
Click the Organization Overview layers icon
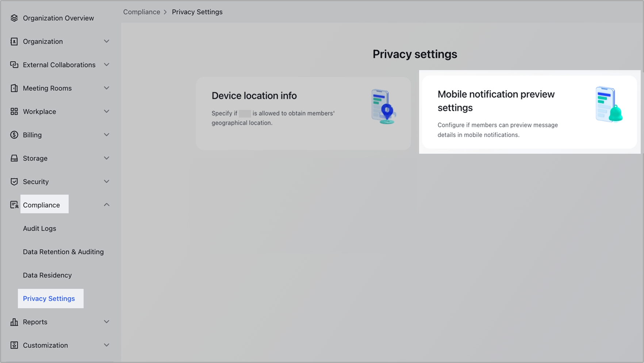click(x=14, y=18)
